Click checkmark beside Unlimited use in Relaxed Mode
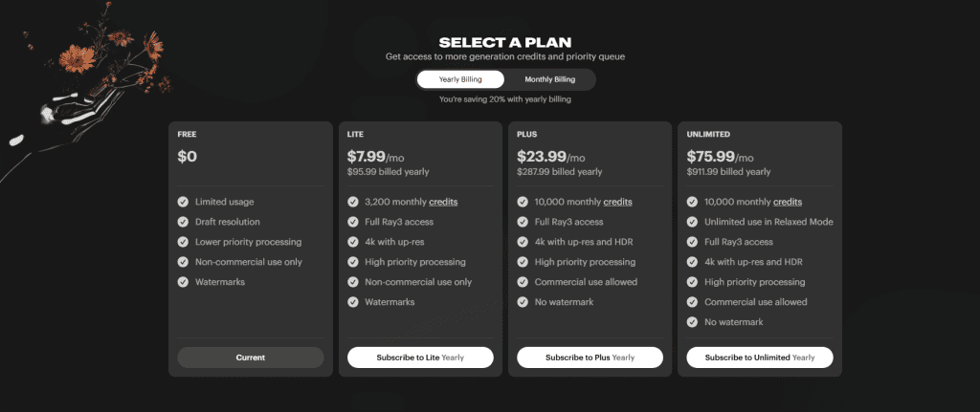980x412 pixels. click(x=692, y=222)
